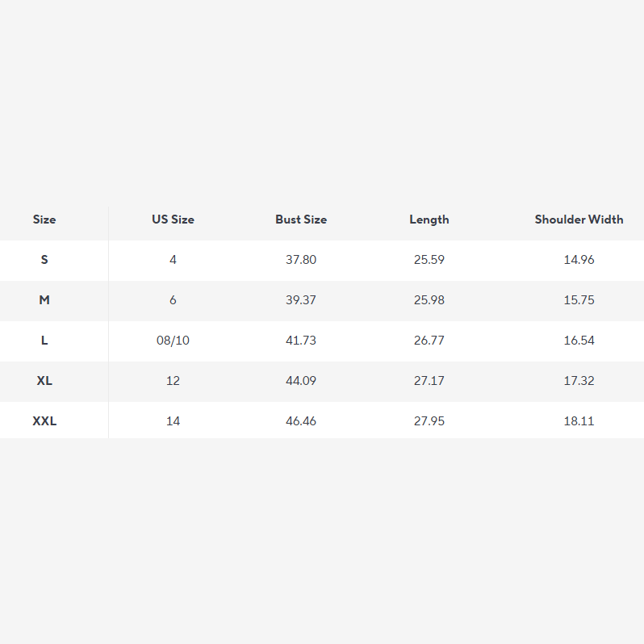
Task: Click shoulder width value 18.11
Action: [579, 421]
